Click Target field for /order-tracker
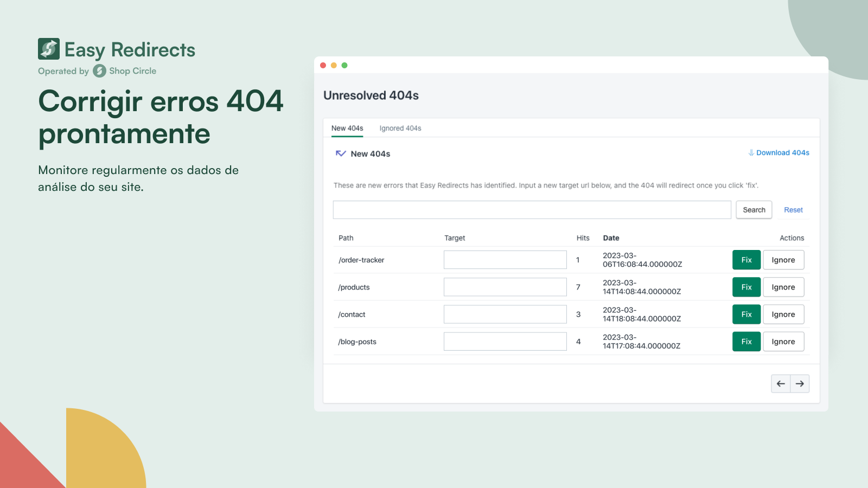The height and width of the screenshot is (488, 868). (505, 260)
